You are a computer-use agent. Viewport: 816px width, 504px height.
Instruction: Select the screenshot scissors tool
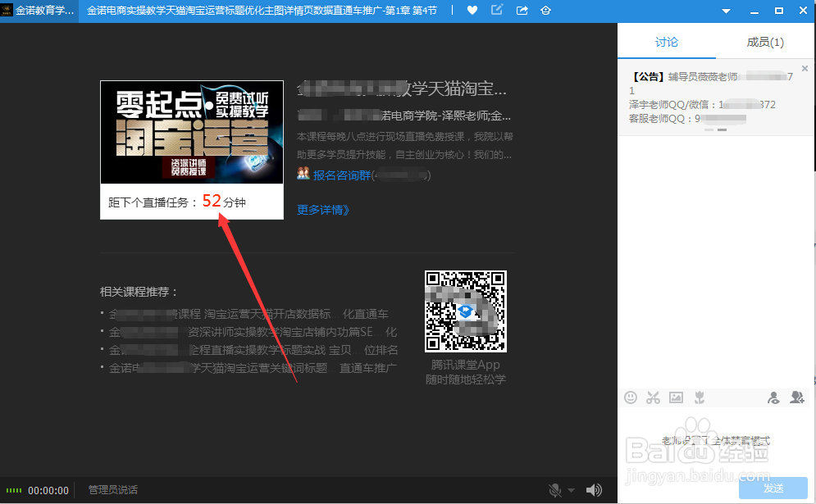tap(654, 397)
